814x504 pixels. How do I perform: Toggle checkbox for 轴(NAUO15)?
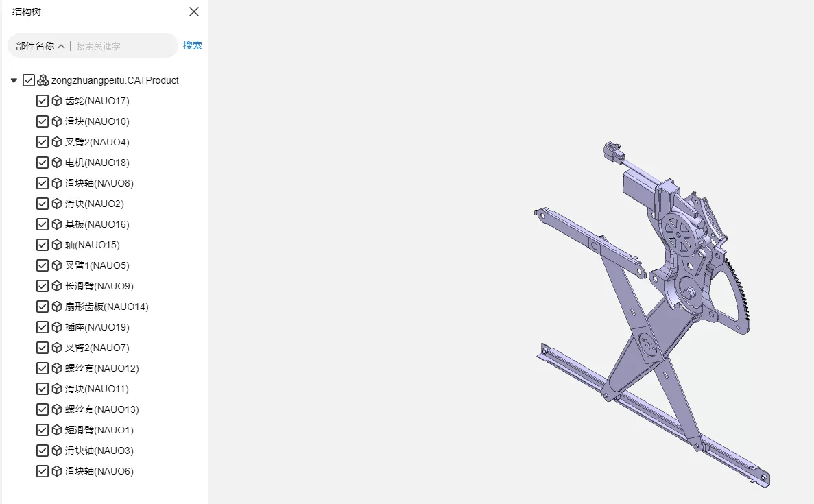43,245
